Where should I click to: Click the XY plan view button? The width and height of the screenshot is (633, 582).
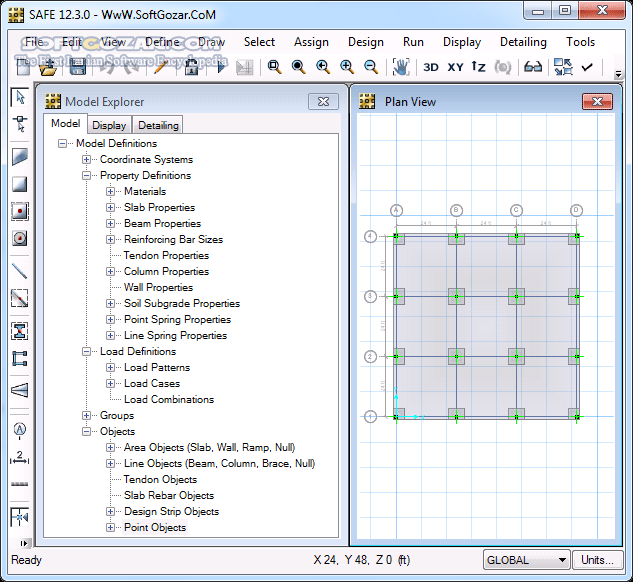pyautogui.click(x=455, y=67)
